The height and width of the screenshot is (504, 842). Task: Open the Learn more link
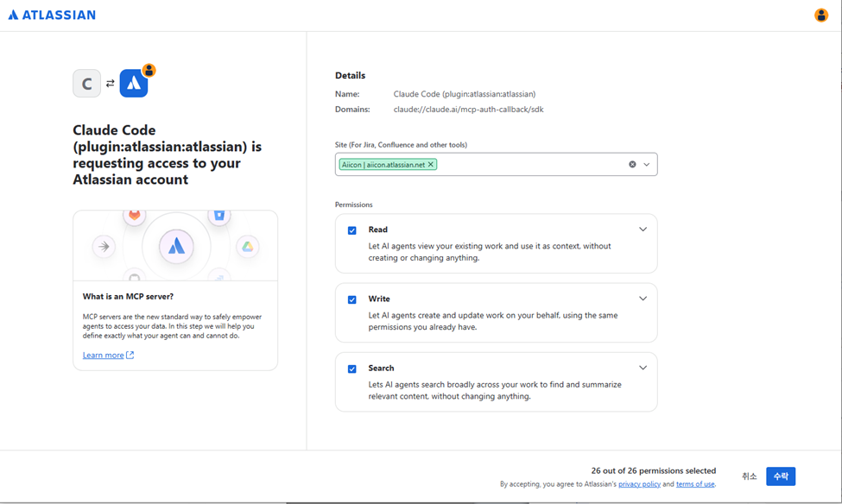coord(103,355)
